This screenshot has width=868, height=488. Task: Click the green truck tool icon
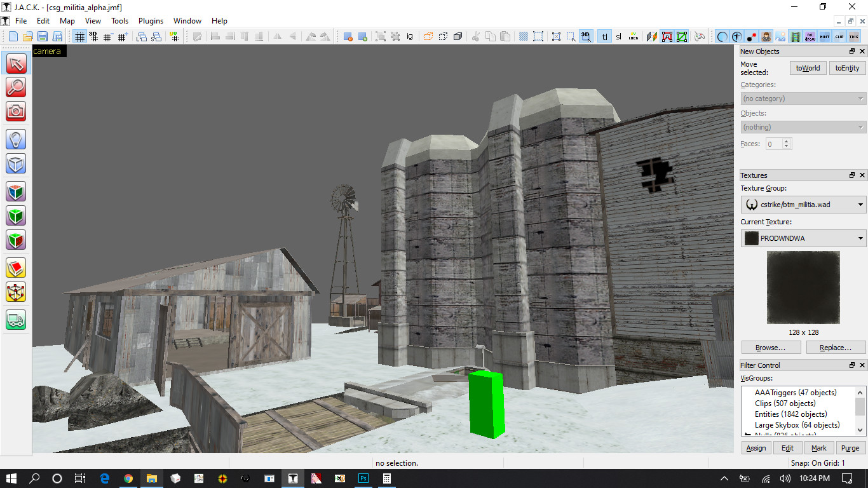pyautogui.click(x=16, y=320)
